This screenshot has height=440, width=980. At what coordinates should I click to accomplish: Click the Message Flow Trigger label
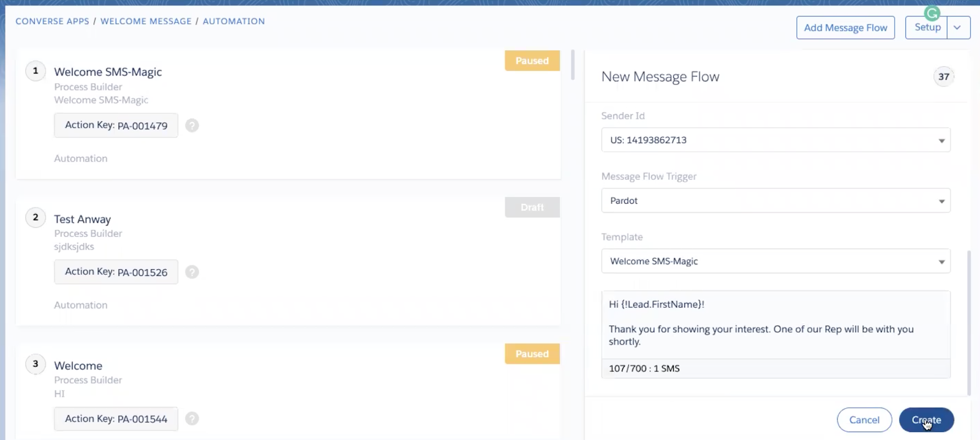[649, 176]
